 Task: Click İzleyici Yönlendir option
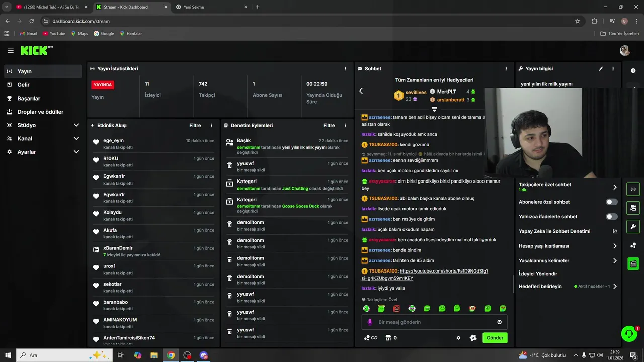[538, 274]
